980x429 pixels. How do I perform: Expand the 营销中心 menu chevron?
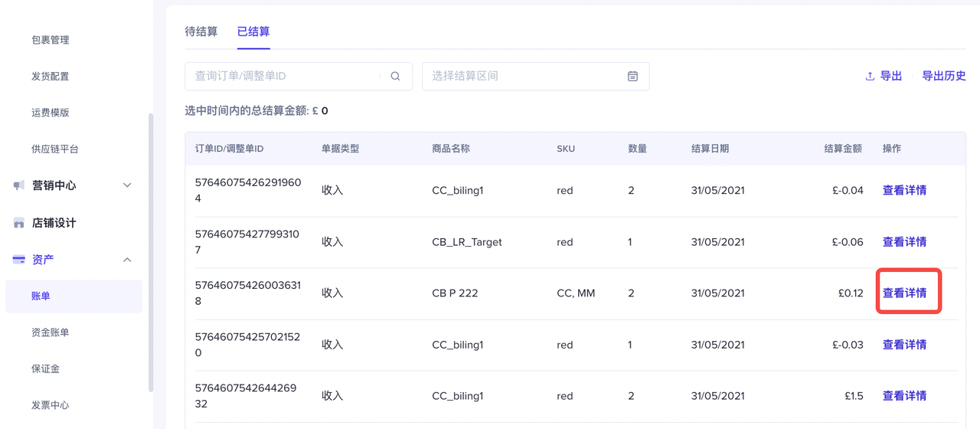click(x=127, y=185)
